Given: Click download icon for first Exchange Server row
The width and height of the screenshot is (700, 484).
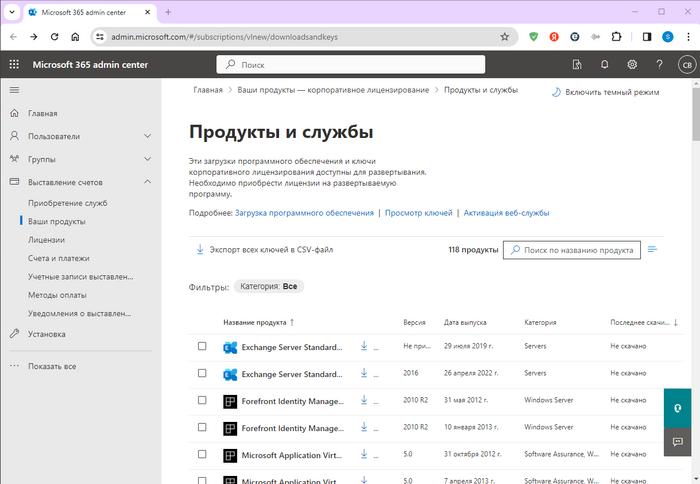Looking at the screenshot, I should click(x=364, y=346).
